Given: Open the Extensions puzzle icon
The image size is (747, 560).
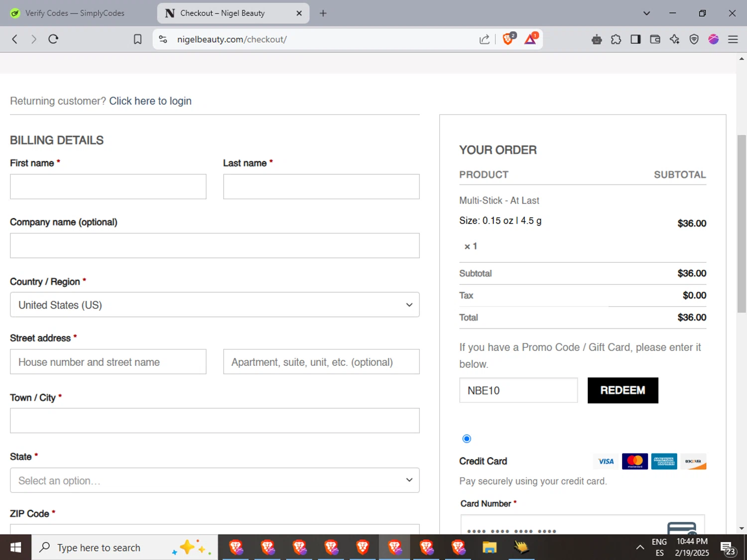Looking at the screenshot, I should [616, 39].
